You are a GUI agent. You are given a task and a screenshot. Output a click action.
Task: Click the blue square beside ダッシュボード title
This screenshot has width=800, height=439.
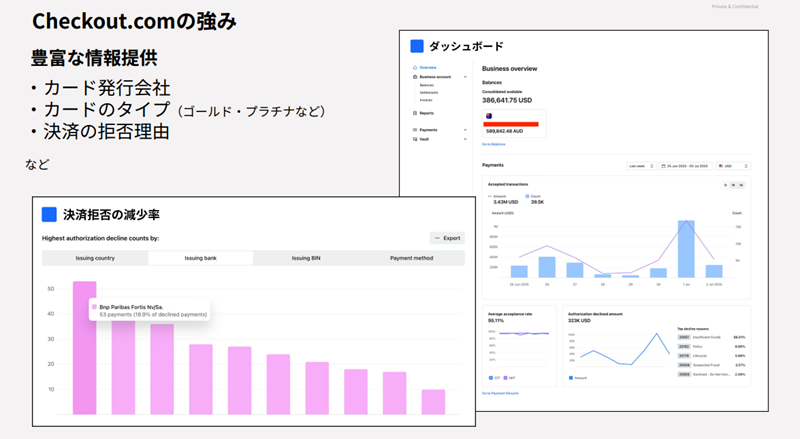pyautogui.click(x=417, y=46)
